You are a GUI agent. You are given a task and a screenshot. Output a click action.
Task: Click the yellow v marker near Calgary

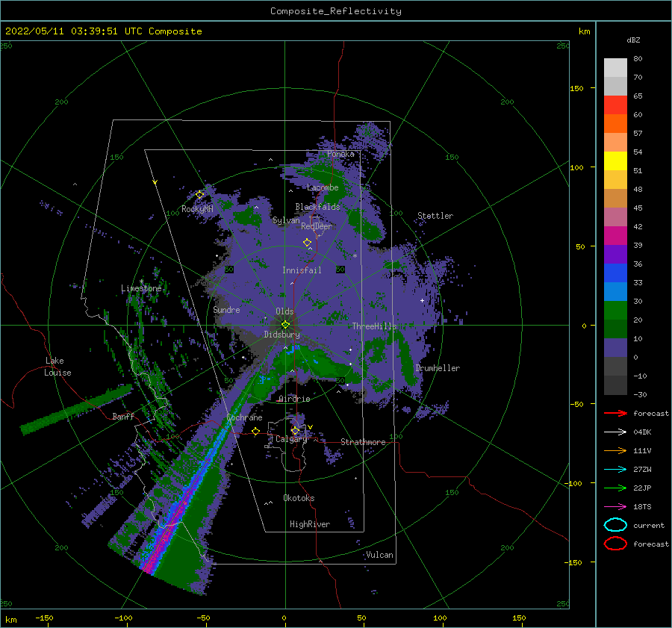(310, 427)
